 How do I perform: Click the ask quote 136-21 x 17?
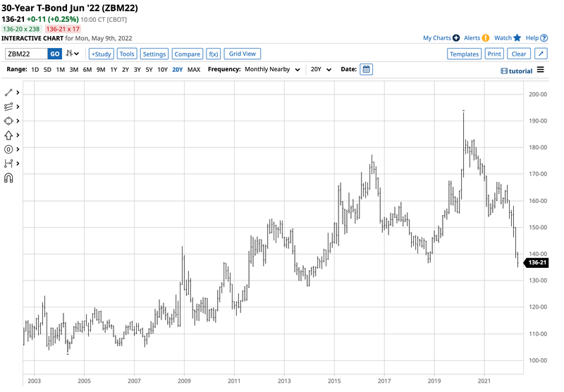tap(63, 29)
